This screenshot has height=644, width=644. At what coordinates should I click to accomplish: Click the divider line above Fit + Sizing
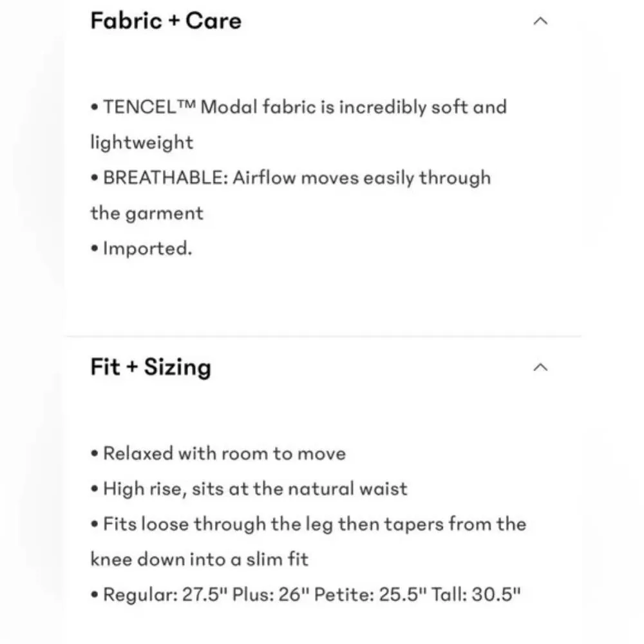[322, 336]
